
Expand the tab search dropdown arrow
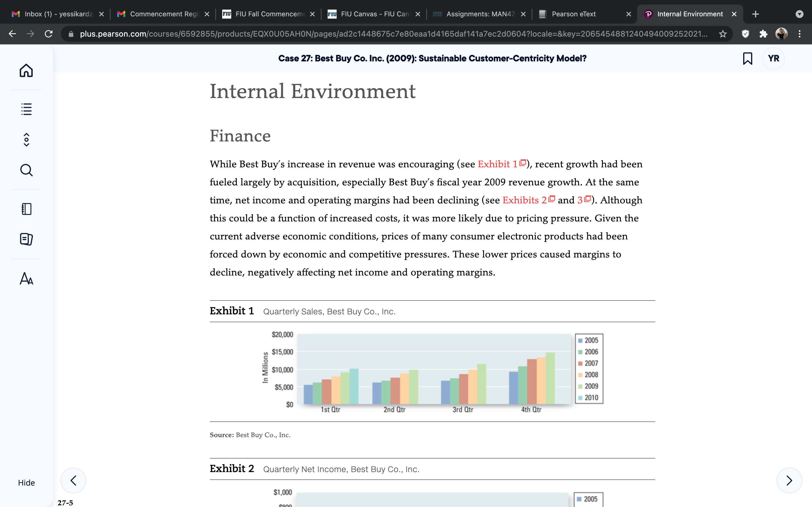(x=800, y=14)
